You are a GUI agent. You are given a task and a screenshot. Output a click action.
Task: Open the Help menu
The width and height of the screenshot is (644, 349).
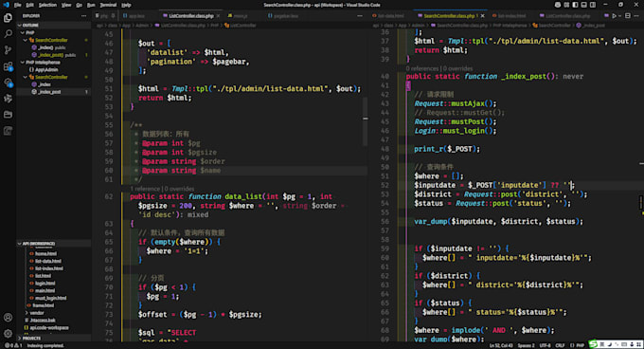click(127, 5)
